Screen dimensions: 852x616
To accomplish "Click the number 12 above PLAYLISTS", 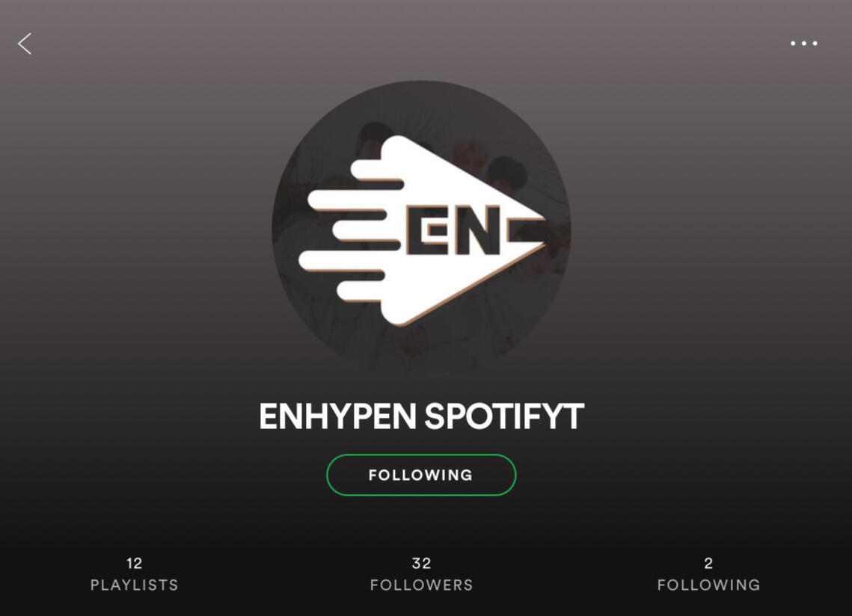I will click(134, 564).
